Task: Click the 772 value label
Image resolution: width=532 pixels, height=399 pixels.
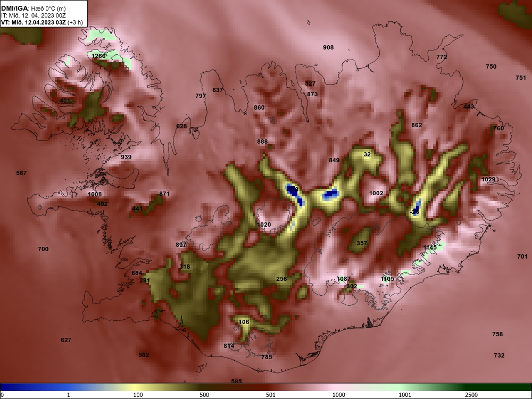Action: click(x=442, y=57)
